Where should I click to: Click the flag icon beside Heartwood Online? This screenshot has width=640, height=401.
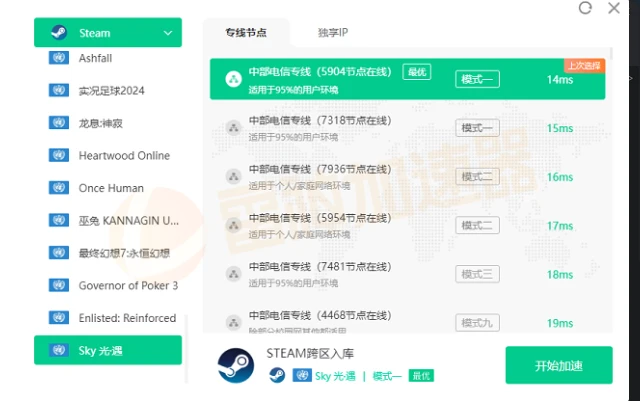click(59, 155)
